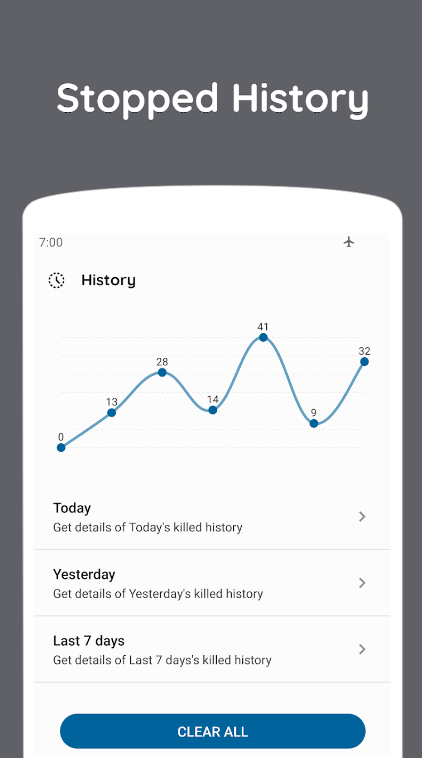422x758 pixels.
Task: Tap the 7:00 status bar clock
Action: pos(51,242)
